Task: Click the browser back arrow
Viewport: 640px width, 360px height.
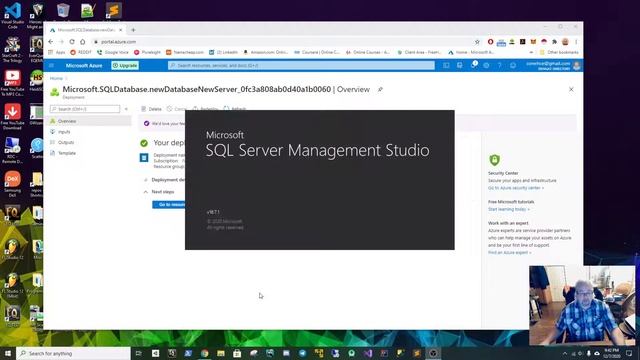Action: point(51,42)
